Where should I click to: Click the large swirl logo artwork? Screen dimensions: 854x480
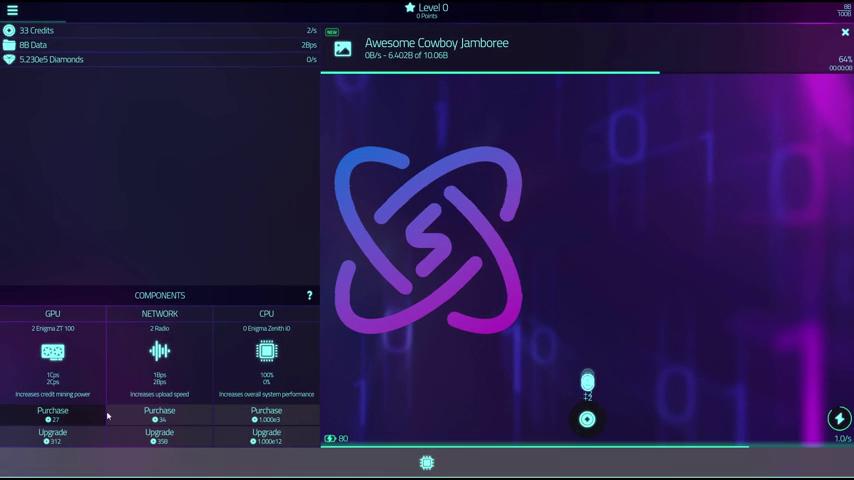click(x=428, y=240)
